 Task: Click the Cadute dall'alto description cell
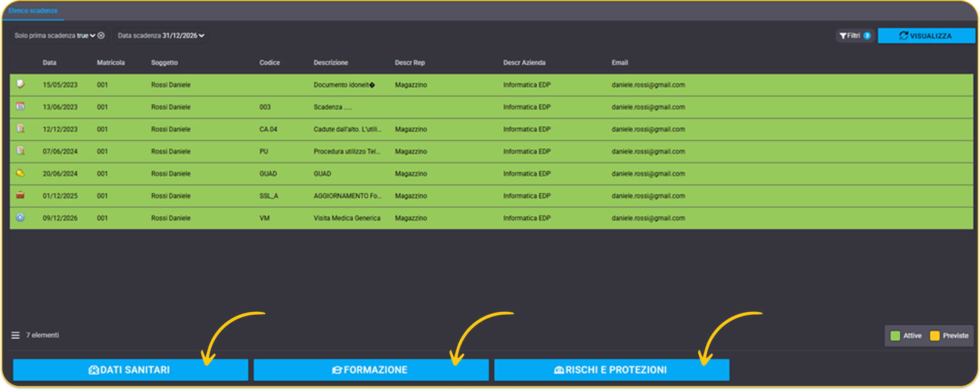[x=348, y=129]
